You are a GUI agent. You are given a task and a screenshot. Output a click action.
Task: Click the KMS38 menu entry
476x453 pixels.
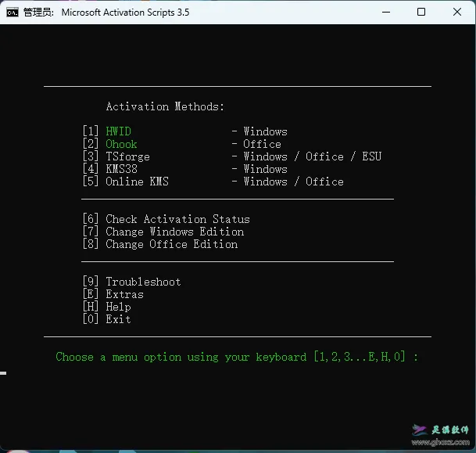121,169
